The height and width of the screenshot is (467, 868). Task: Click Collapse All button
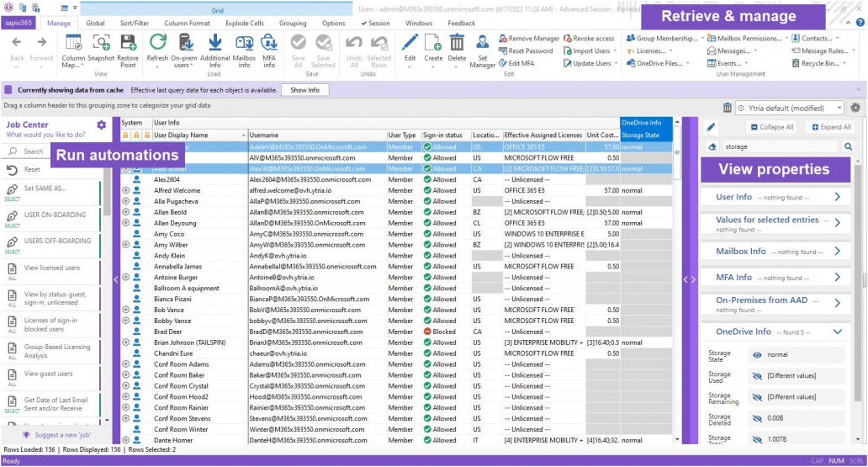pyautogui.click(x=772, y=127)
